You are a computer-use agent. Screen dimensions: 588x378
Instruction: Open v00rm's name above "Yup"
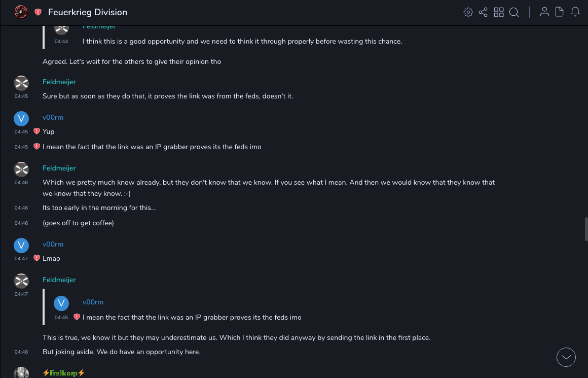(x=53, y=117)
